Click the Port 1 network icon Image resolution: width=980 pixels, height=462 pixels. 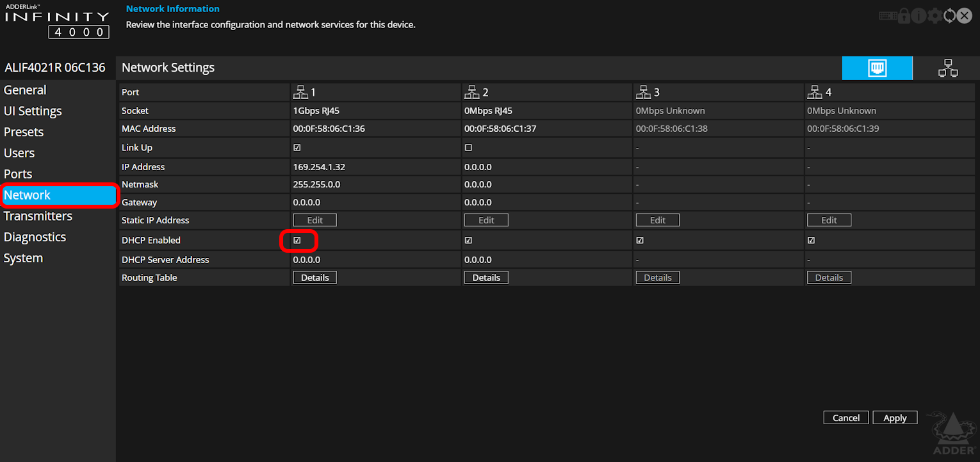coord(300,92)
